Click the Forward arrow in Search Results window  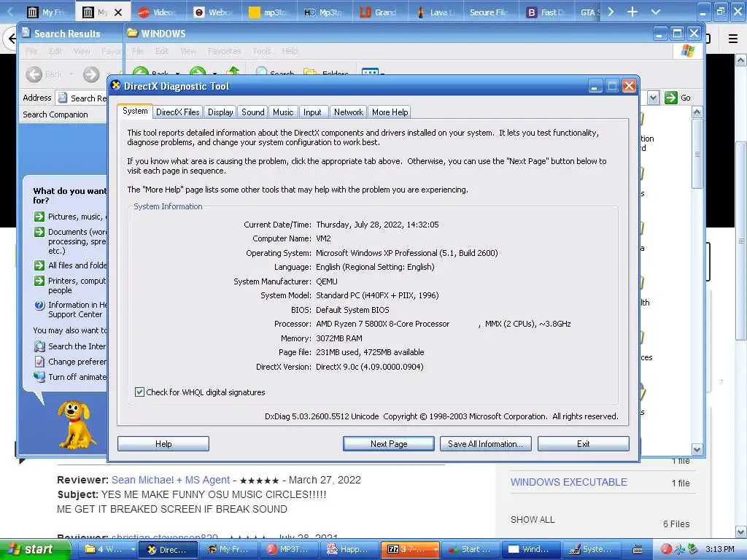[91, 74]
